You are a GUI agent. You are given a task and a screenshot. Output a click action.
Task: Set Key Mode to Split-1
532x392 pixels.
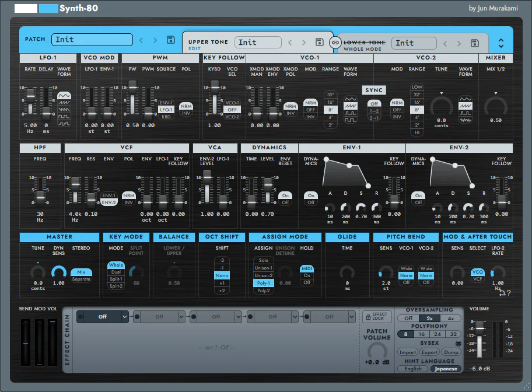coord(116,279)
